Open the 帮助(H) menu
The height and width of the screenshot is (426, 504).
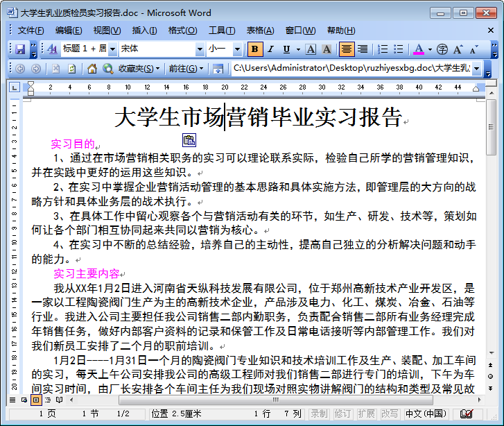[x=341, y=31]
